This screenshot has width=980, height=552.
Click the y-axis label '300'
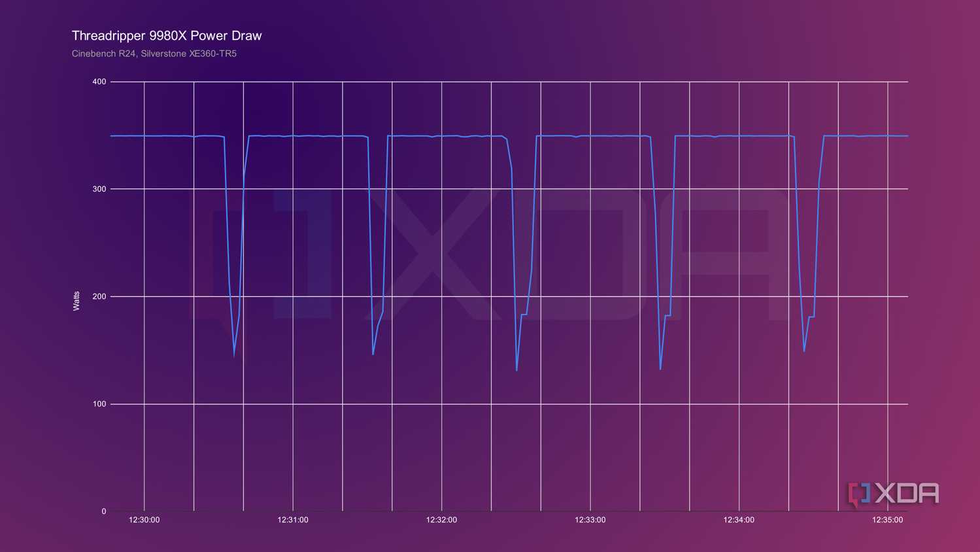tap(99, 189)
